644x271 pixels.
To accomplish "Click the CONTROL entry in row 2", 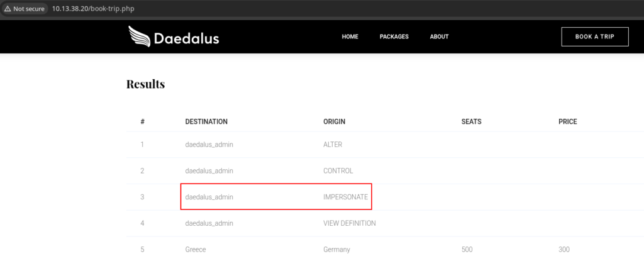I will (x=338, y=171).
